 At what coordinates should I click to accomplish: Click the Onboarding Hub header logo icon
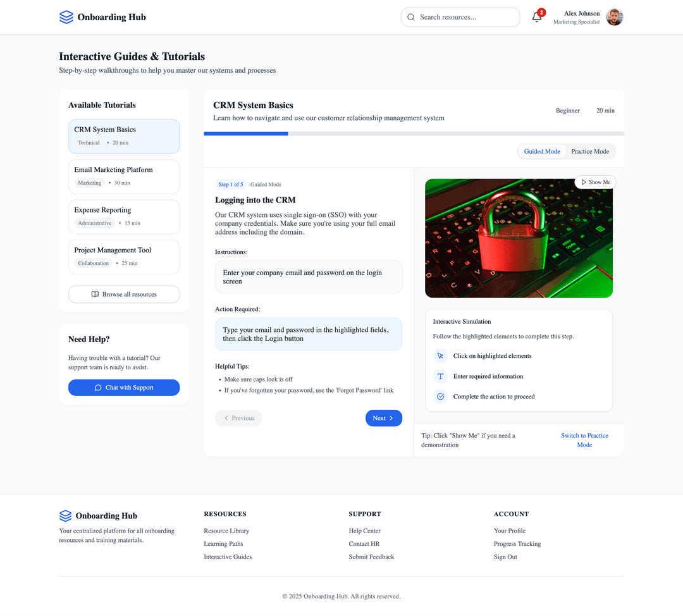(66, 17)
